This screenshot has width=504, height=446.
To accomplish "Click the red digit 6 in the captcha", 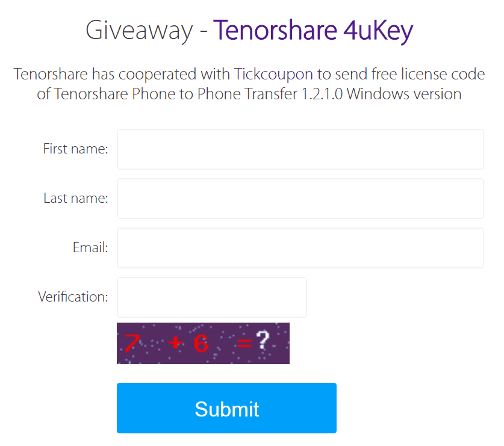I will [201, 344].
